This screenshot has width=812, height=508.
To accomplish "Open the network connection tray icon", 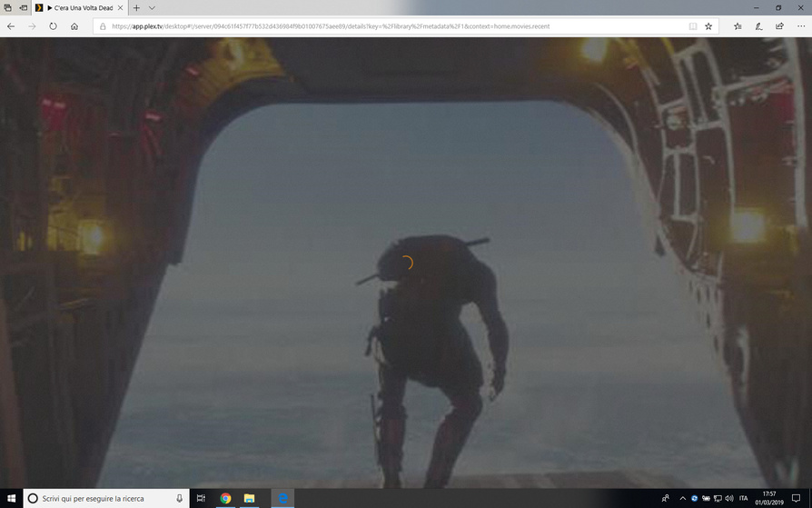I will coord(718,498).
